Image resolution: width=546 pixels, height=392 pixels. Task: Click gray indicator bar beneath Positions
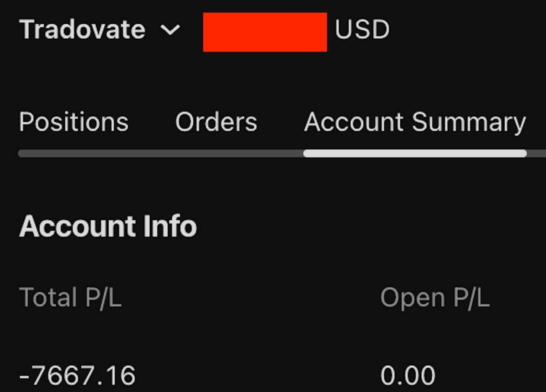click(74, 153)
